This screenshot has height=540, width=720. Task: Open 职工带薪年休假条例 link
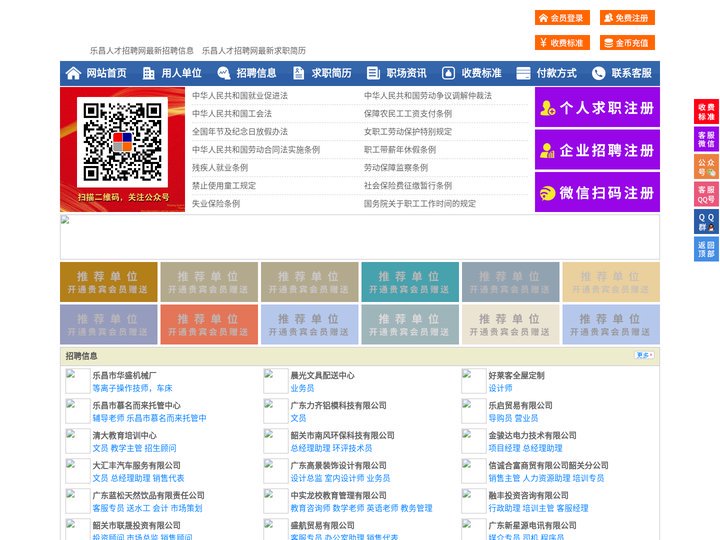(x=400, y=149)
